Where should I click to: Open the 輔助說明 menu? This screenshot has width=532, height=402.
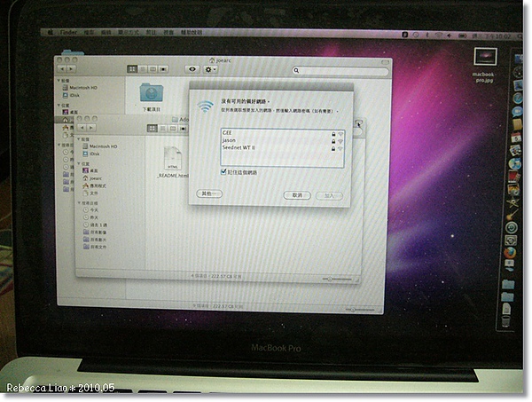click(192, 32)
